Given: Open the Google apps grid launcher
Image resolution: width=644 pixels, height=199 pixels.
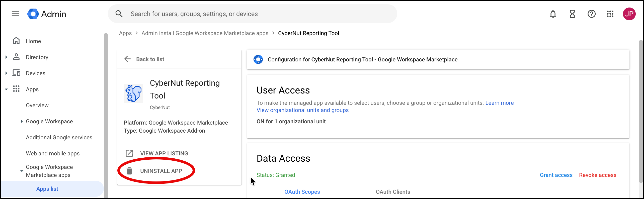Looking at the screenshot, I should [610, 14].
